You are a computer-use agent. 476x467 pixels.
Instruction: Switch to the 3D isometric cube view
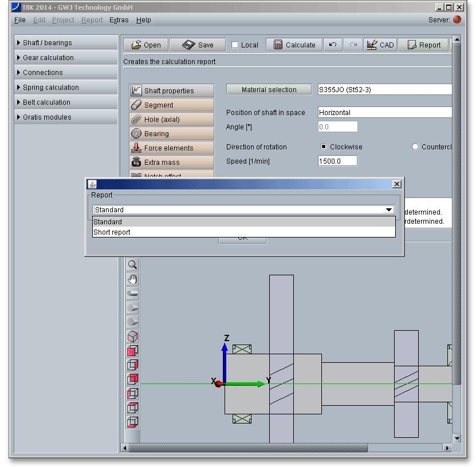pos(132,337)
